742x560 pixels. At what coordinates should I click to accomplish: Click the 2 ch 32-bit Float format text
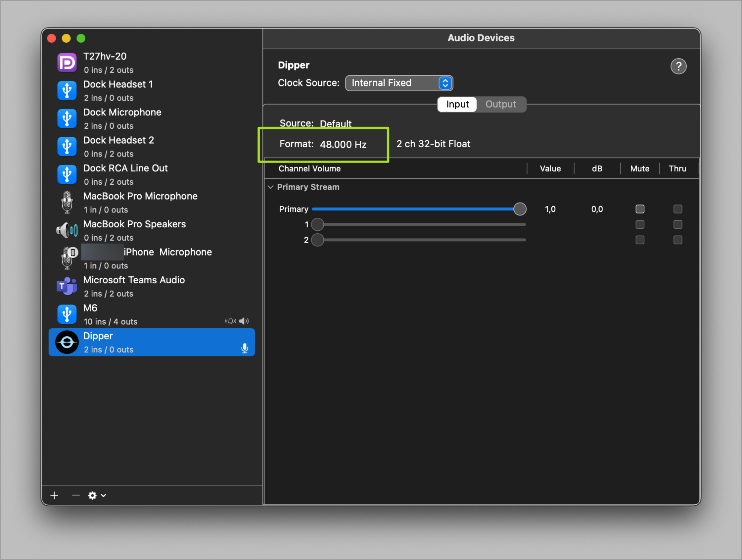point(433,144)
